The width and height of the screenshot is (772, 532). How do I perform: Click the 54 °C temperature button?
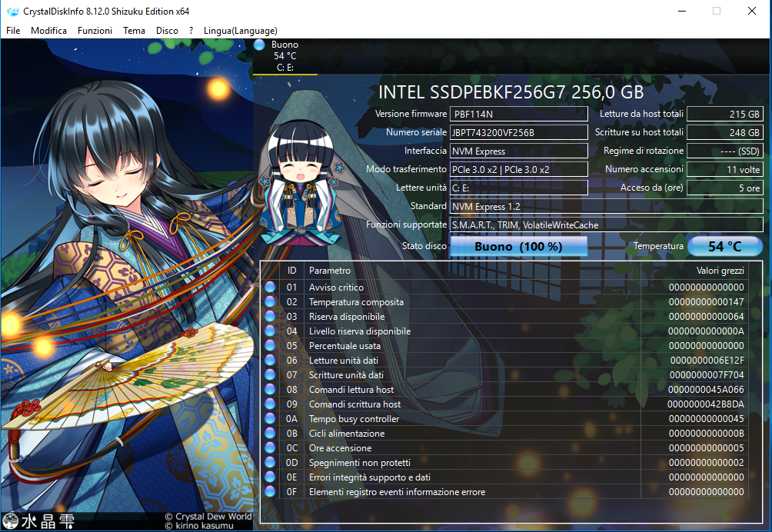[x=725, y=247]
